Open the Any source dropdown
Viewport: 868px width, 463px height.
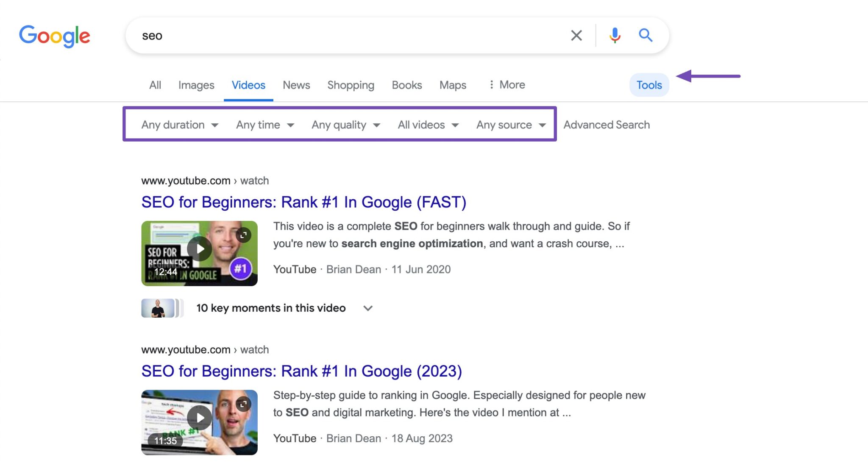[x=511, y=125]
